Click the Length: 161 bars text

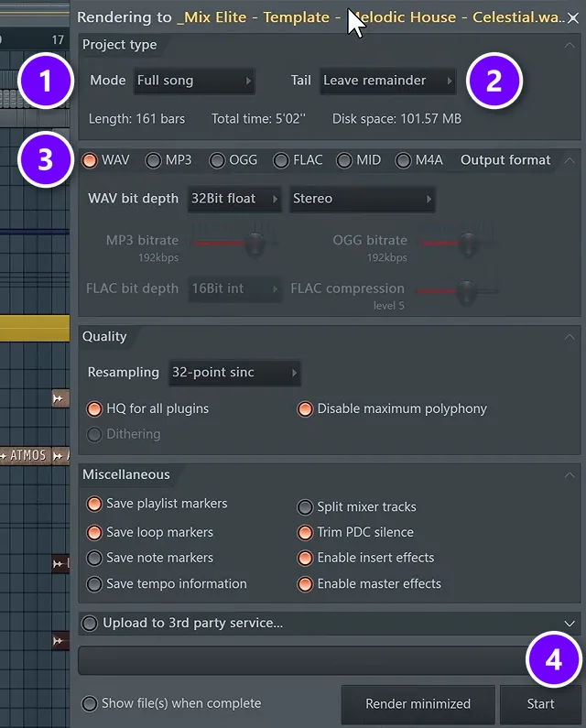click(136, 119)
